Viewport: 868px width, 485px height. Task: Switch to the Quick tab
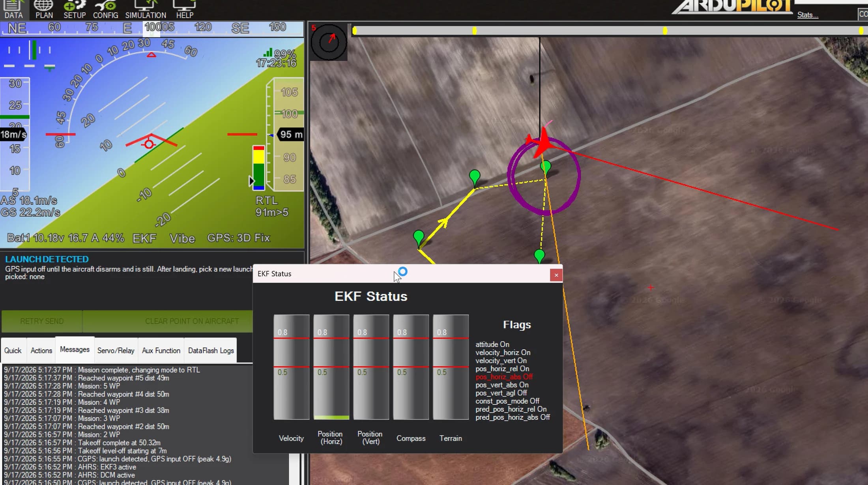point(13,350)
